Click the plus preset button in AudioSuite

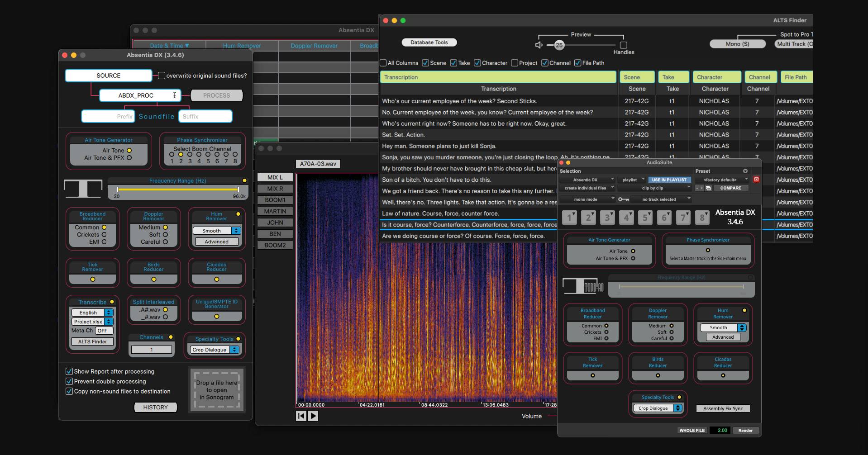702,188
